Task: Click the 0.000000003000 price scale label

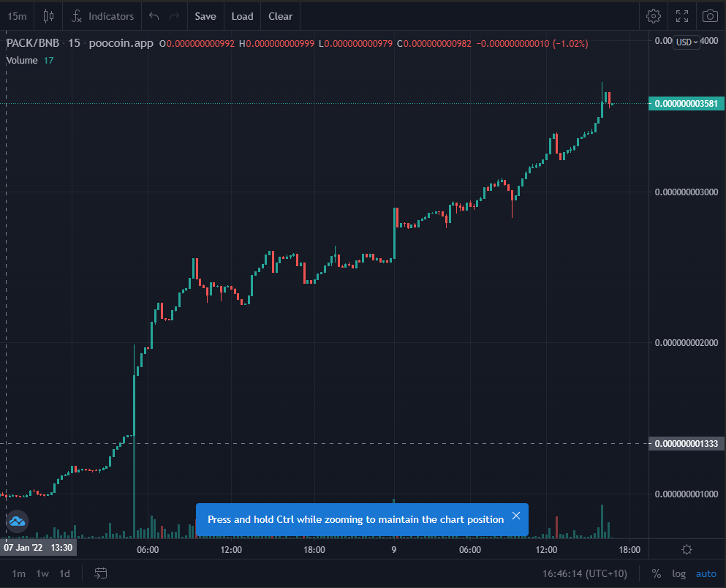Action: click(687, 192)
